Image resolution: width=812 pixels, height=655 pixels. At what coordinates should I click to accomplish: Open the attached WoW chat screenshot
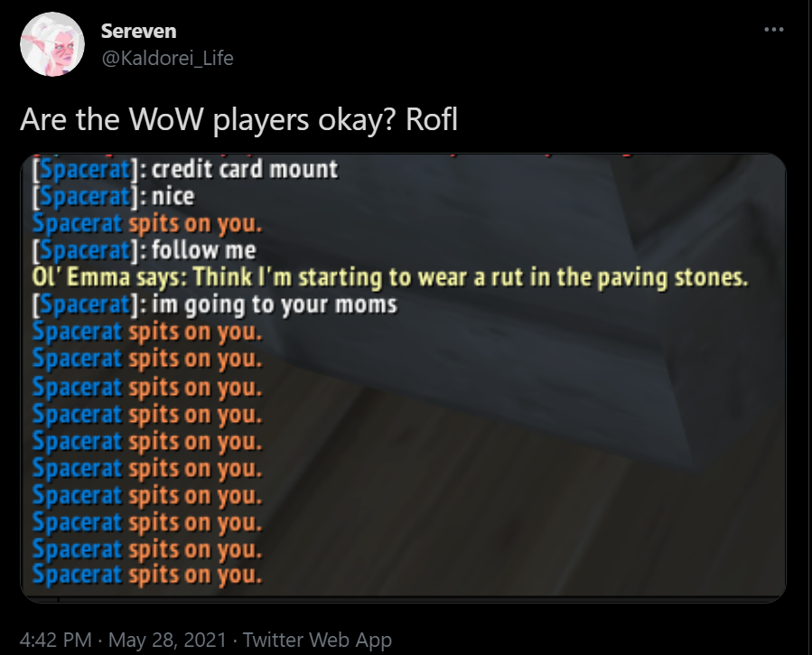403,378
